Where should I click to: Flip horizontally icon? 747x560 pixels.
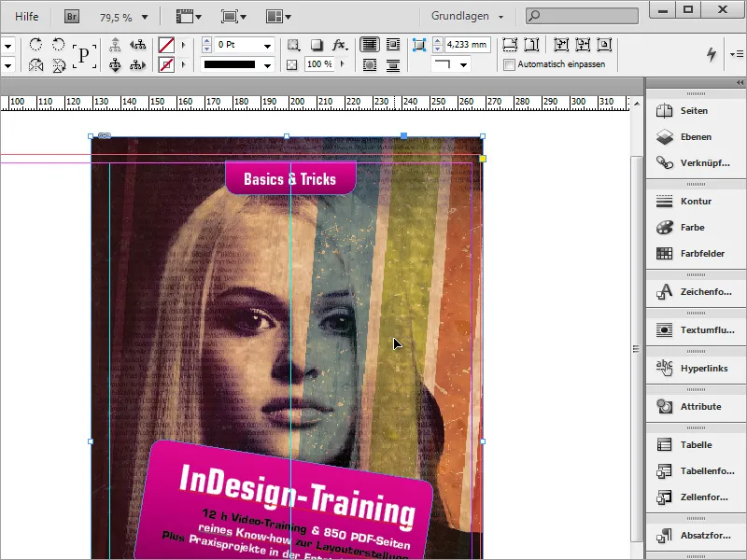(35, 64)
